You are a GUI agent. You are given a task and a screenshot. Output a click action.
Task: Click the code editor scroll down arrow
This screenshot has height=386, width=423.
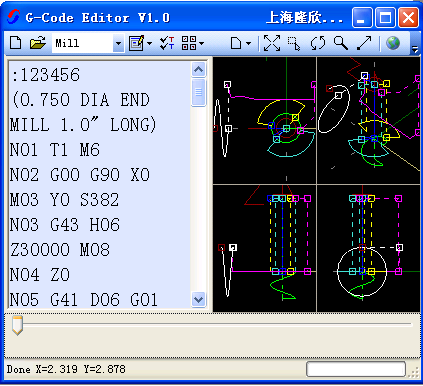199,299
